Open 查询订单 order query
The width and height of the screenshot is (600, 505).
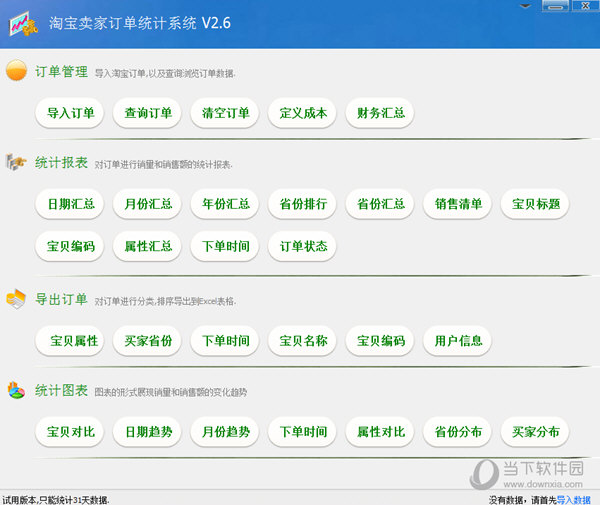pos(147,113)
